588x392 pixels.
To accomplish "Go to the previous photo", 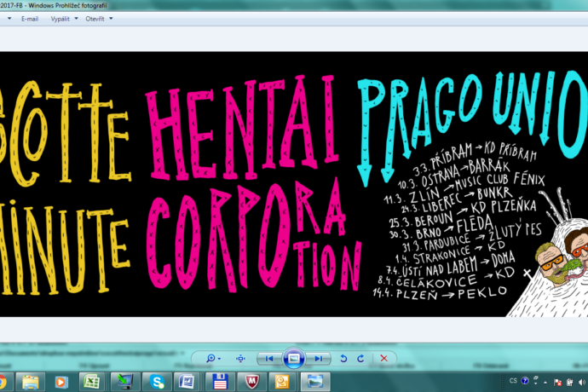I will [269, 359].
